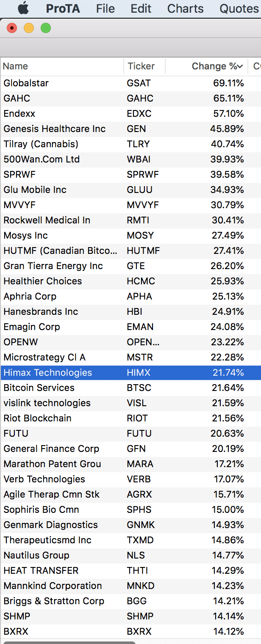Select the Globalstar row
Screen dimensions: 261x644
(130, 83)
